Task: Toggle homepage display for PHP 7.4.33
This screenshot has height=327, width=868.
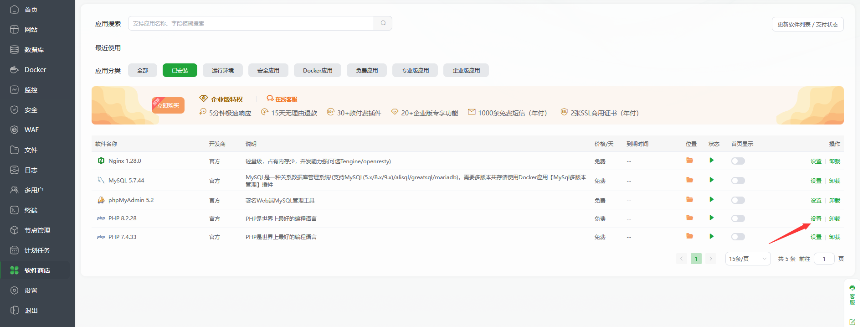Action: click(738, 237)
